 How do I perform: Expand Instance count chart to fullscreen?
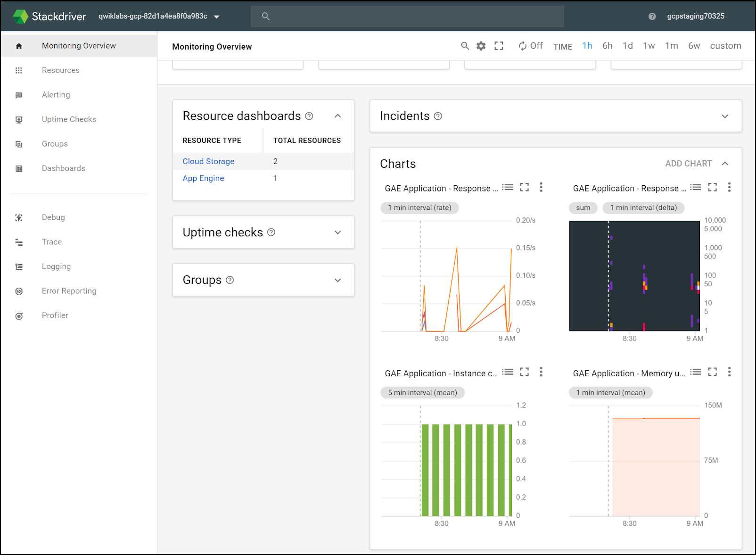pos(524,372)
